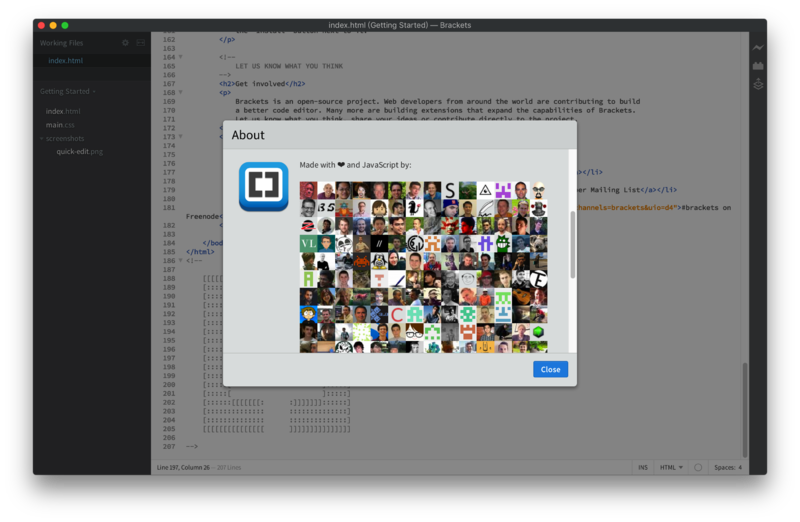Open index.html in project file tree
800x522 pixels.
point(63,111)
